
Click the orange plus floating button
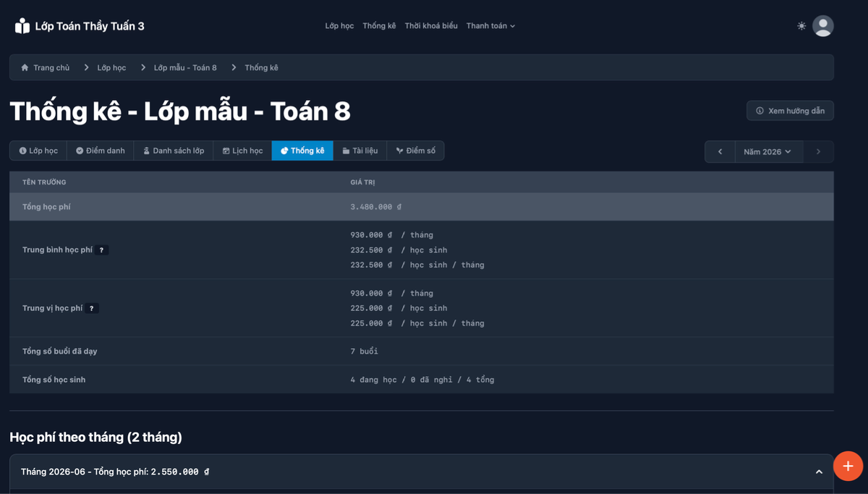[x=848, y=466]
